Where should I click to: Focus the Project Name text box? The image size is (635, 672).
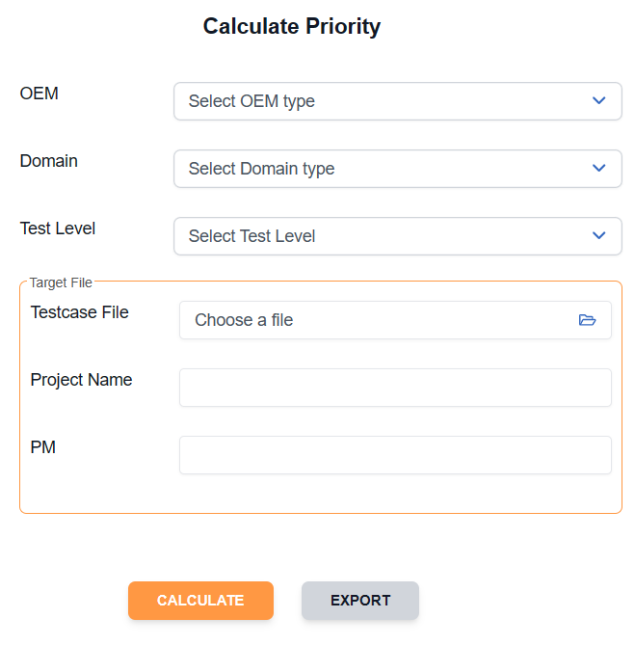395,388
